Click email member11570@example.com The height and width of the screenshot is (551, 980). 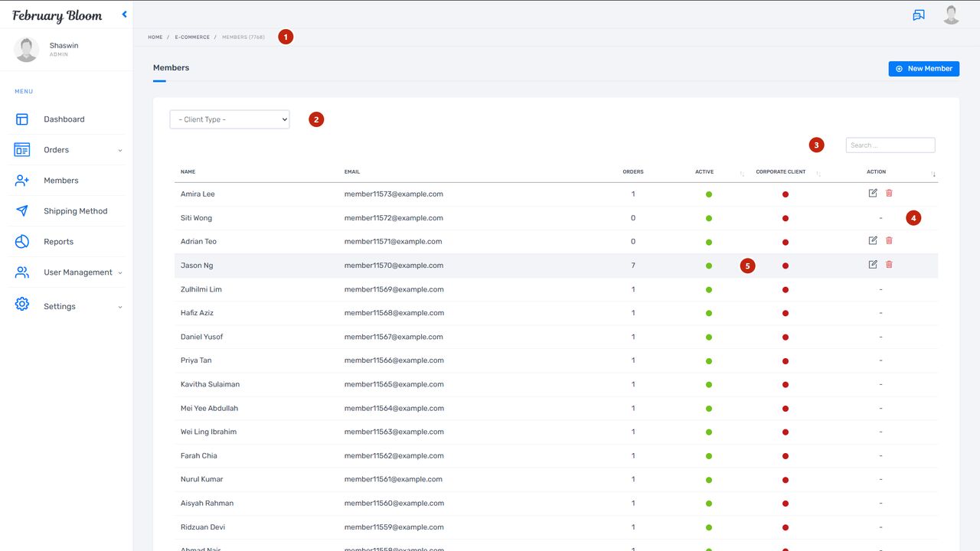[x=394, y=266]
